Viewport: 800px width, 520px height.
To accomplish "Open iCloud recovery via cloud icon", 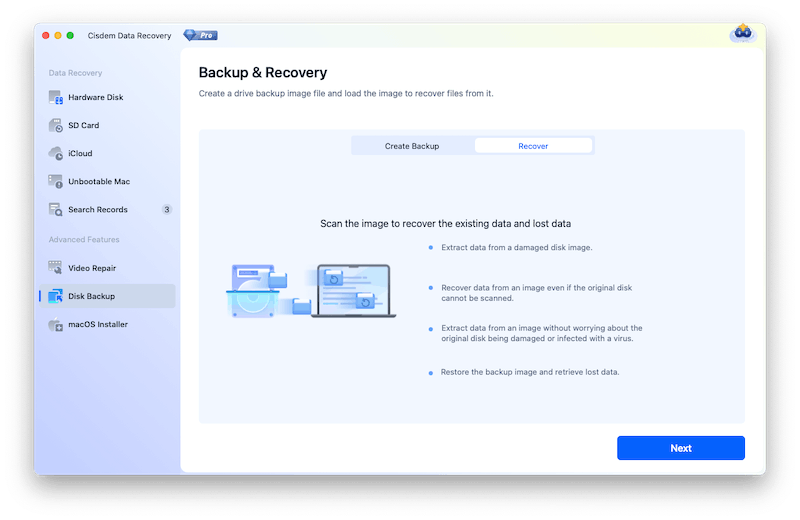I will coord(56,153).
